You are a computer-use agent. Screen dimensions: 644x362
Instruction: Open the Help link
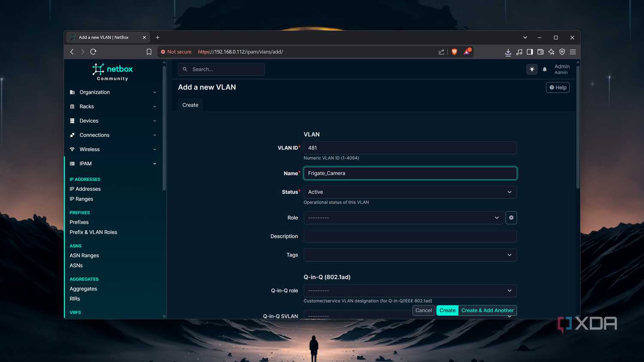(x=558, y=87)
